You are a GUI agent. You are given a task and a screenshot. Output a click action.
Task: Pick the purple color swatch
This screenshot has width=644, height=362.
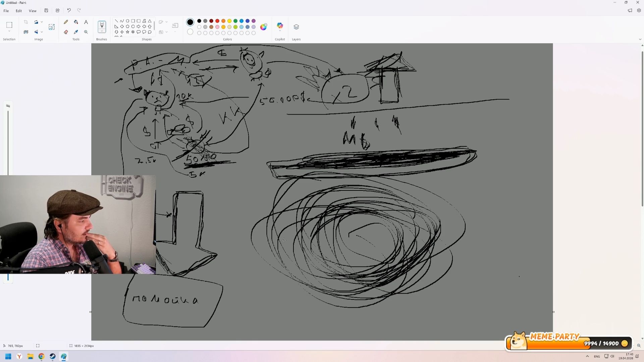point(254,21)
